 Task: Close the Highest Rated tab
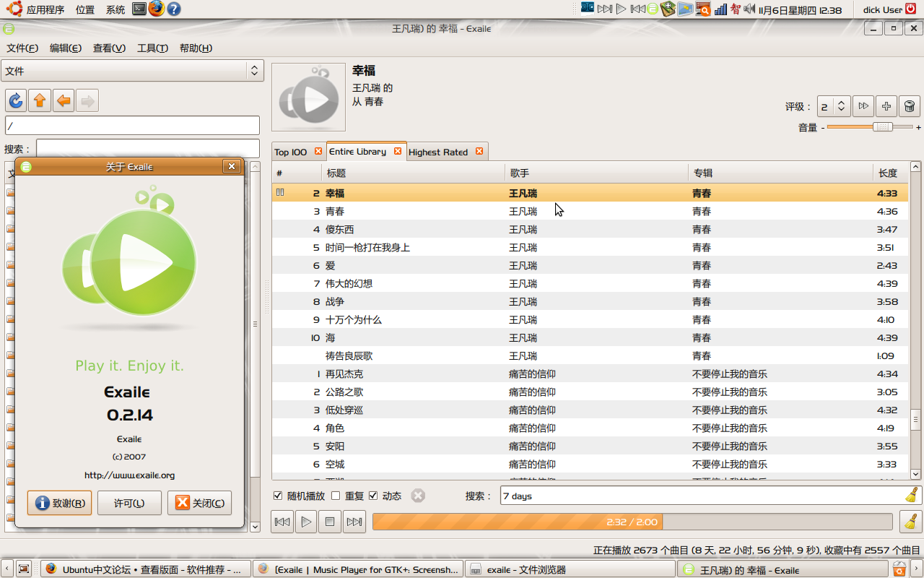pos(479,152)
